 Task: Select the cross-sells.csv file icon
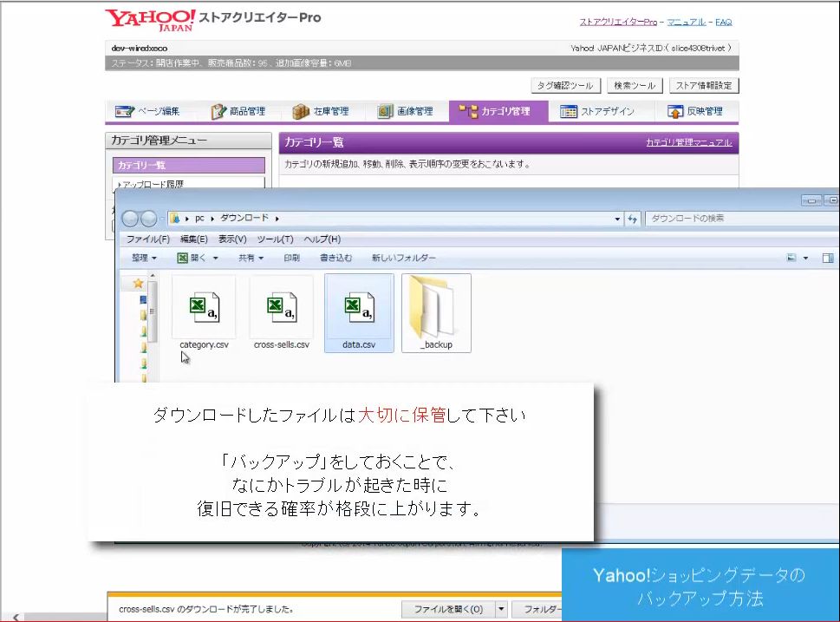pyautogui.click(x=281, y=307)
